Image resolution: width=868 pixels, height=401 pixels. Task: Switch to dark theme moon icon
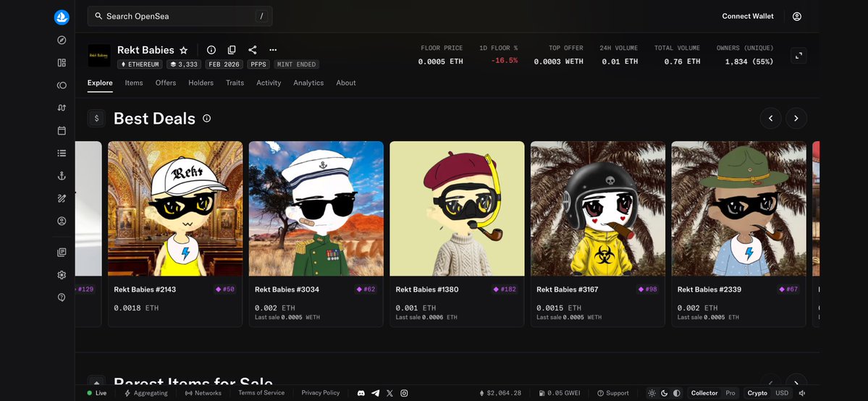(665, 393)
